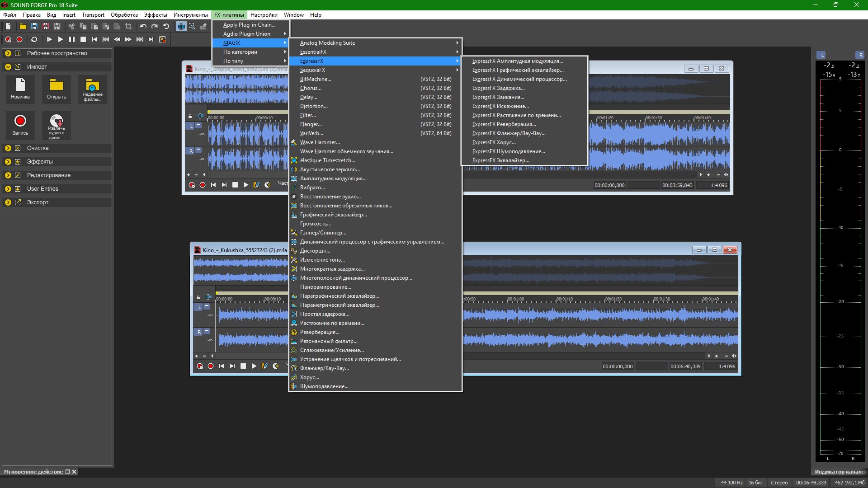
Task: Select the Magnify zoom tool icon
Action: coord(192,27)
